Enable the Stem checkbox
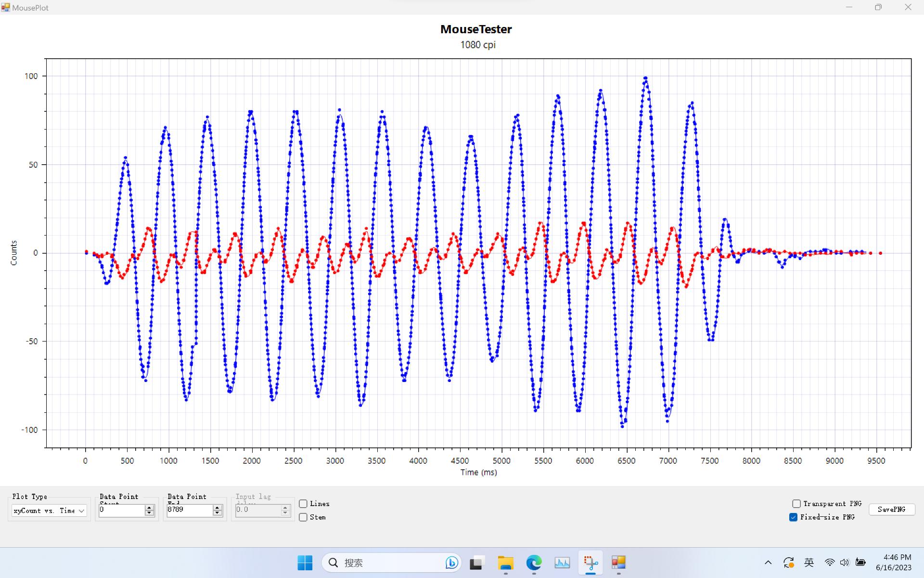924x578 pixels. (303, 517)
